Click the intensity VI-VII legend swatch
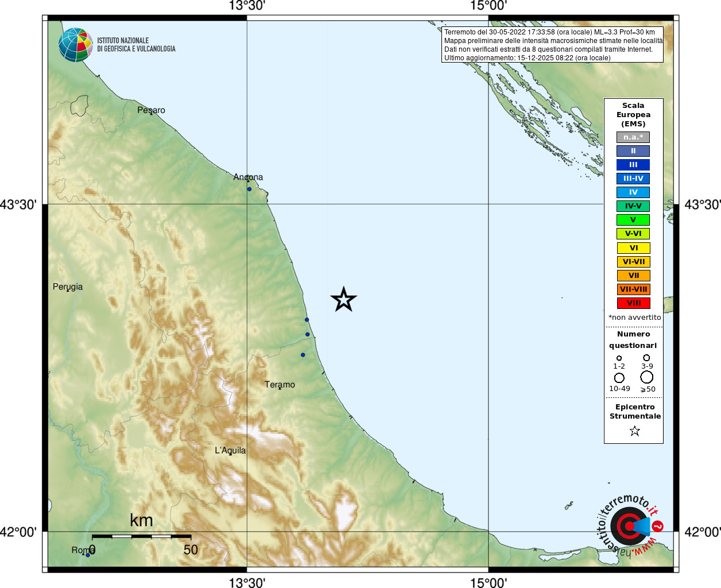This screenshot has width=721, height=588. [634, 262]
